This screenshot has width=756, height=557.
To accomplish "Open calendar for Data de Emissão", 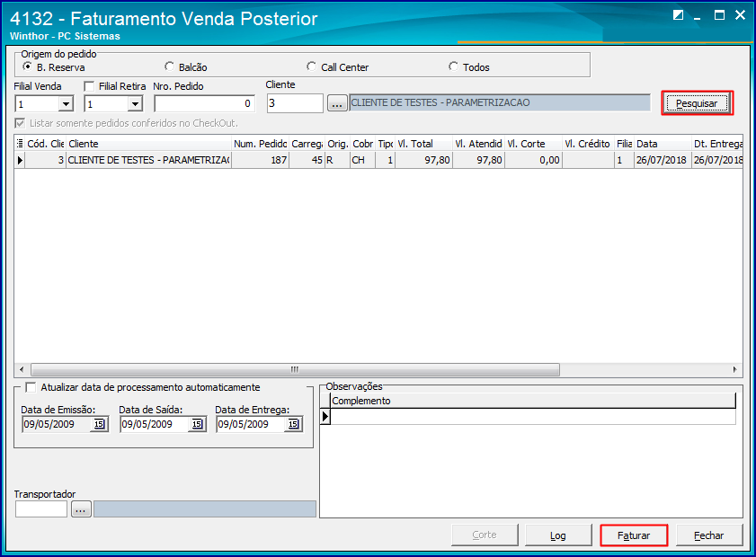I will point(99,424).
